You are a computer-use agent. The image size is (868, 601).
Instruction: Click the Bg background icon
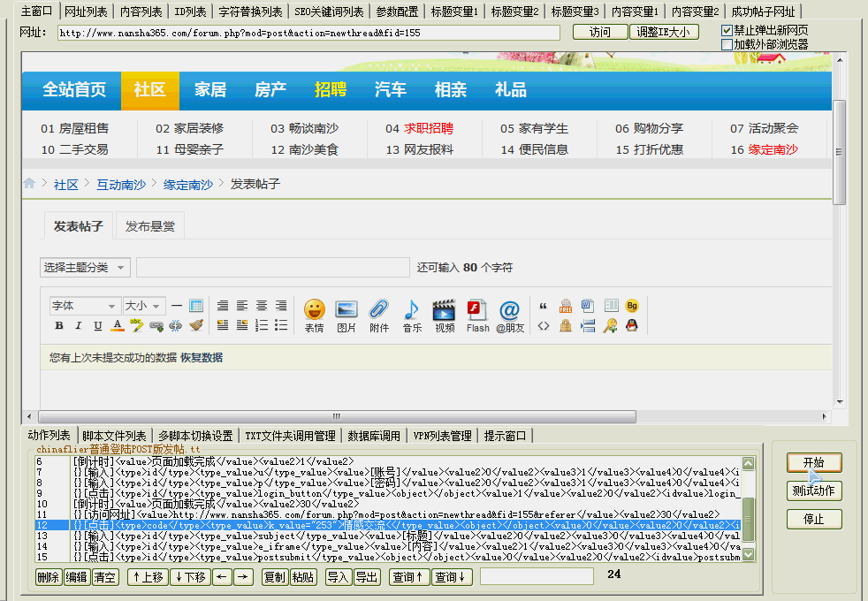(632, 306)
